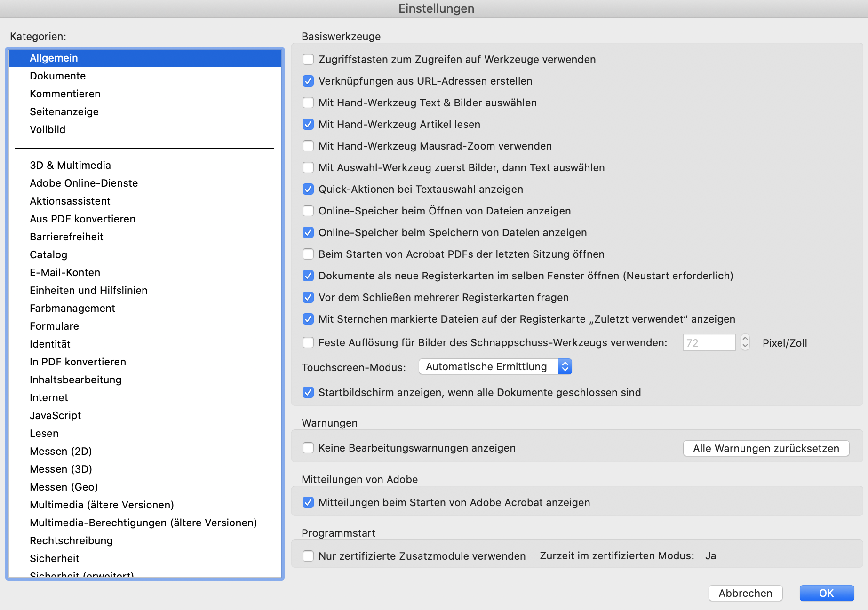Screen dimensions: 868x610
Task: Open the 3D & Multimedia category
Action: 145,165
